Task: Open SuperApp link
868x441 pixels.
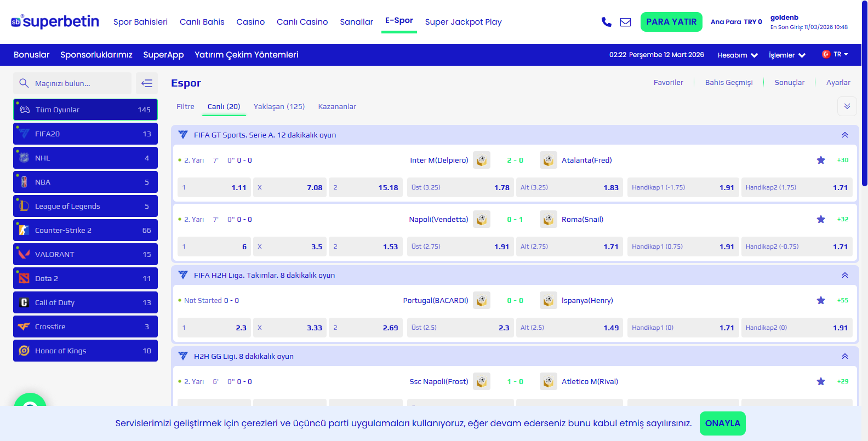Action: coord(163,55)
